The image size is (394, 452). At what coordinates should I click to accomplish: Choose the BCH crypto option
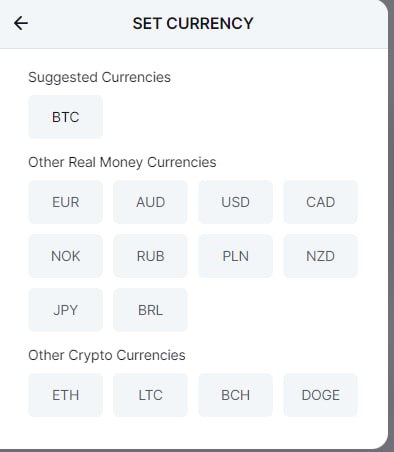click(x=235, y=395)
